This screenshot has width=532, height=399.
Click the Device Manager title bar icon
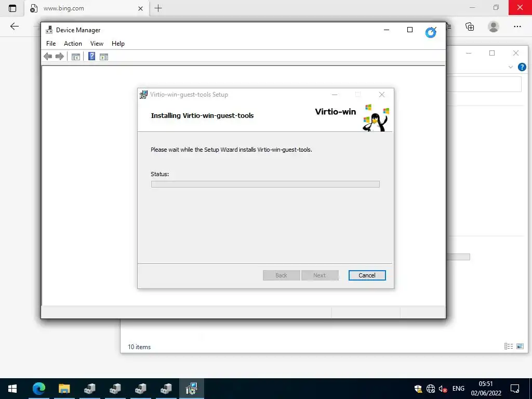pyautogui.click(x=49, y=30)
